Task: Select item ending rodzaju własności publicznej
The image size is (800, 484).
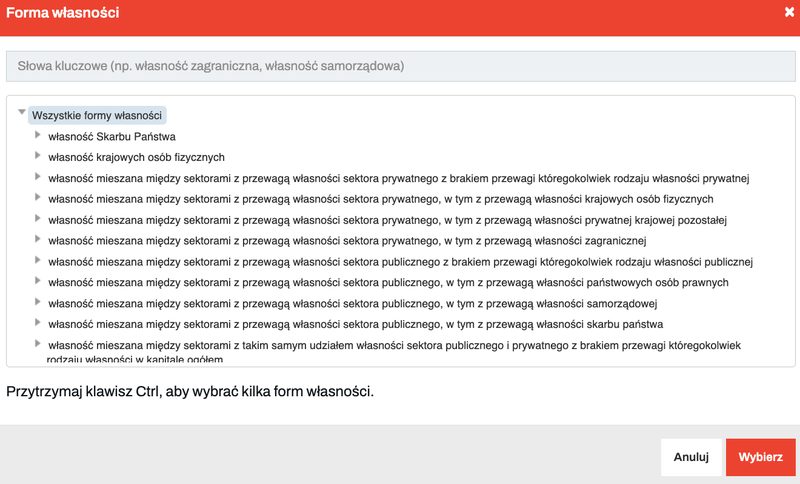Action: [401, 262]
